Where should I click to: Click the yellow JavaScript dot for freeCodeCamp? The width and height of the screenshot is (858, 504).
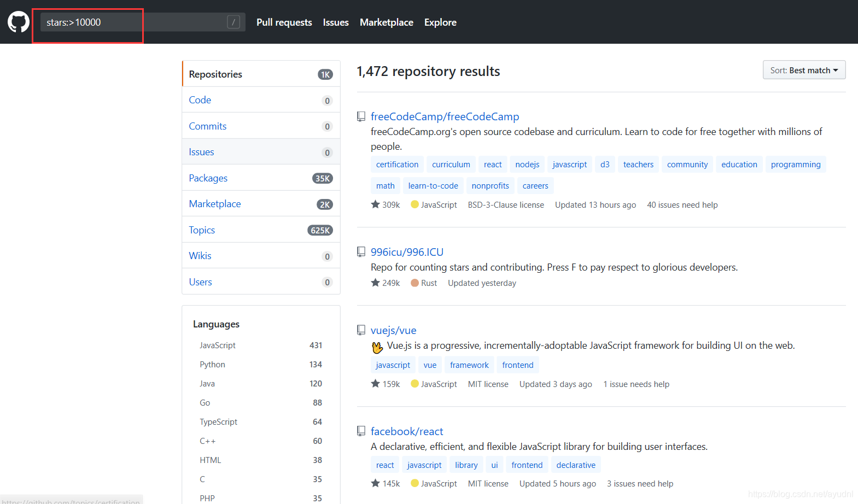(x=415, y=204)
